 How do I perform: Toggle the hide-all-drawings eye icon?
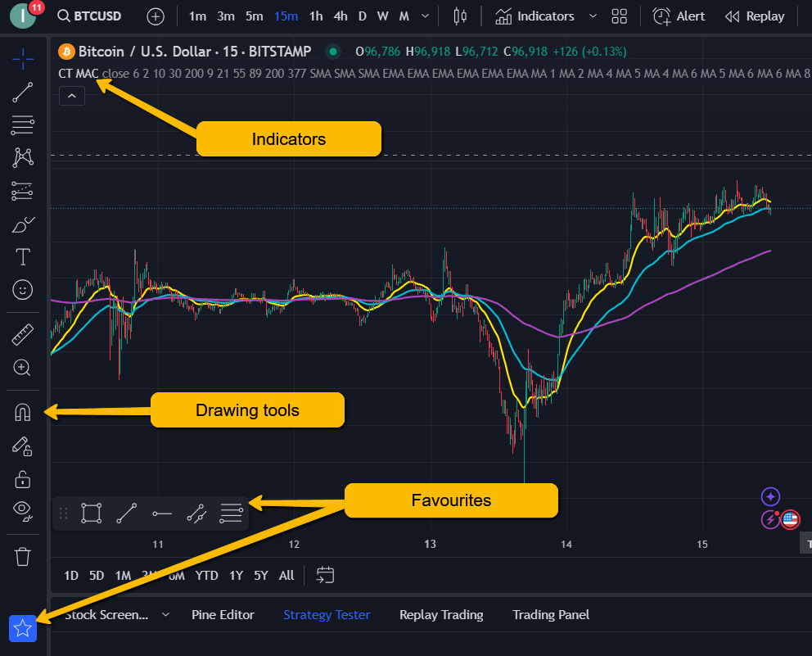pos(22,510)
